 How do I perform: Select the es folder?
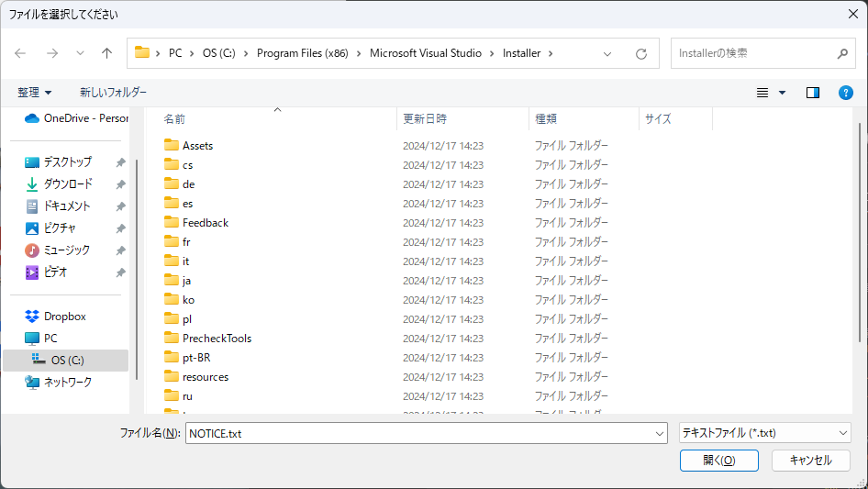pos(188,204)
